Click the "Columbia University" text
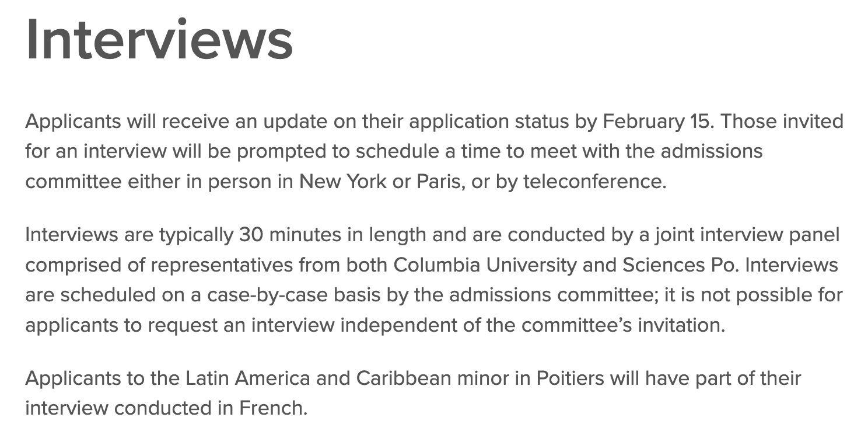868x438 pixels. (x=477, y=265)
